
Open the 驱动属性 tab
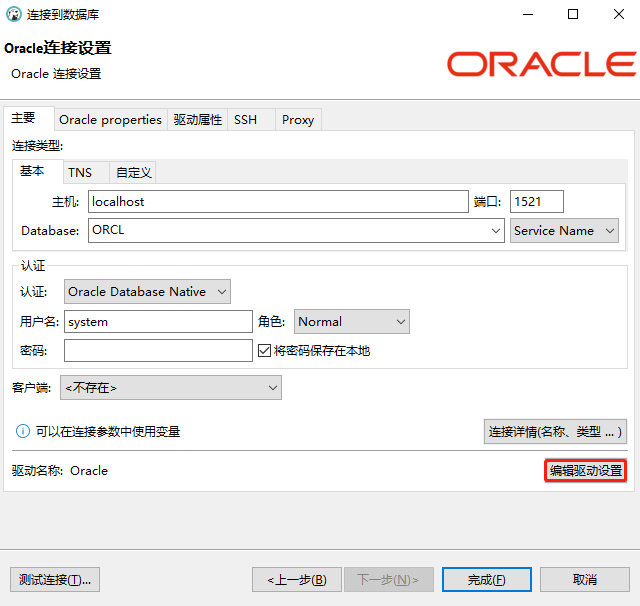198,120
